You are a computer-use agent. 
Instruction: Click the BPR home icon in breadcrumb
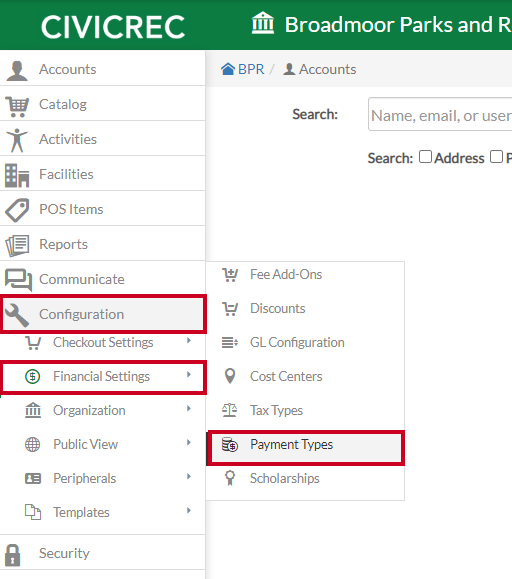click(x=228, y=69)
